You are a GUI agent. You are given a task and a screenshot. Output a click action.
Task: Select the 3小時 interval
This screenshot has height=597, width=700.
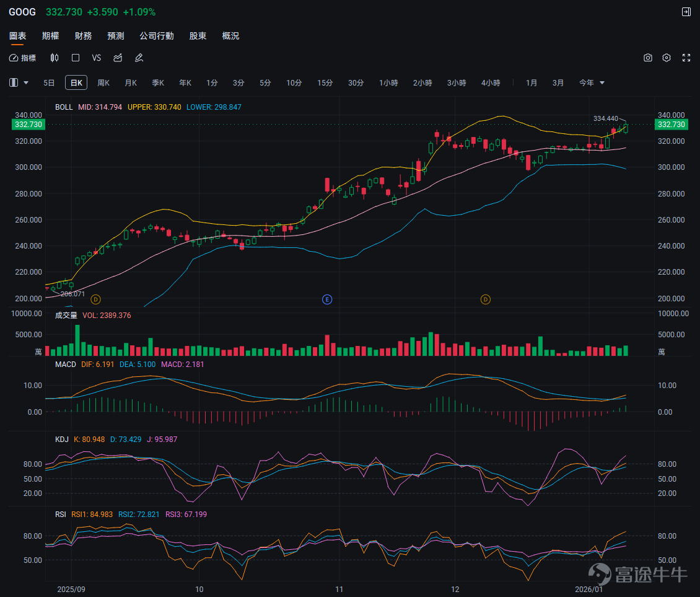[457, 82]
